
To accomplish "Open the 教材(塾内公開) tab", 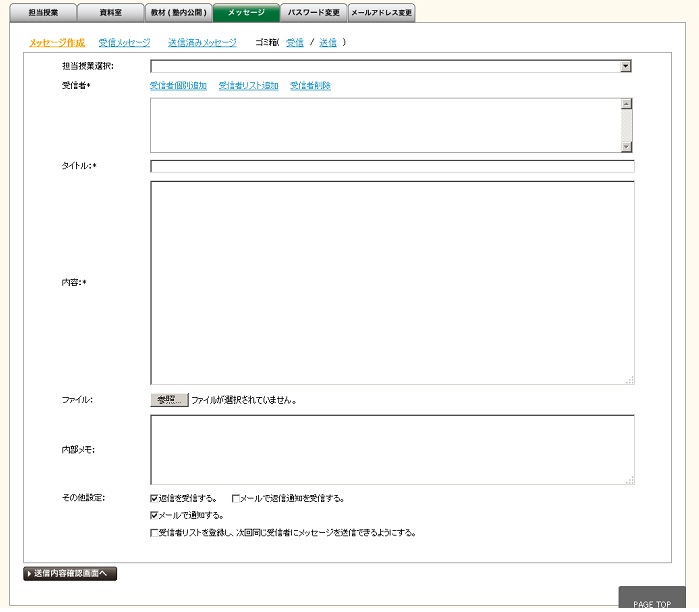I will pyautogui.click(x=177, y=13).
